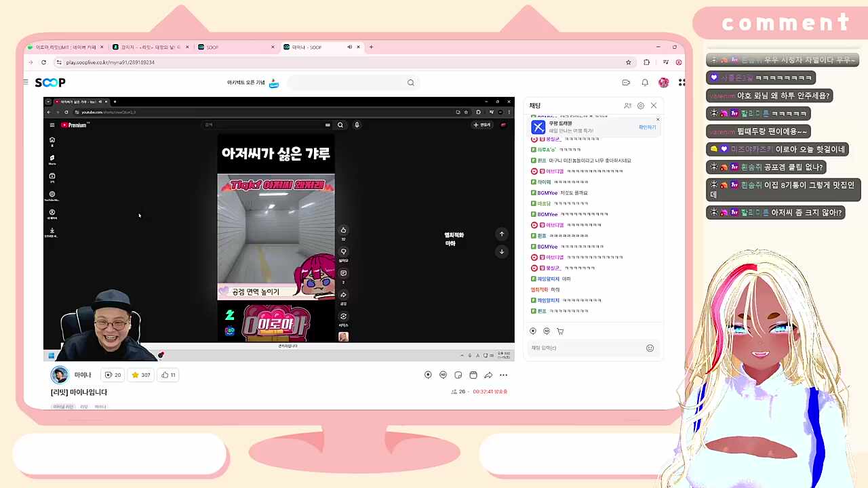Click YouTube Home in the stream sidebar
This screenshot has width=868, height=488.
click(52, 141)
